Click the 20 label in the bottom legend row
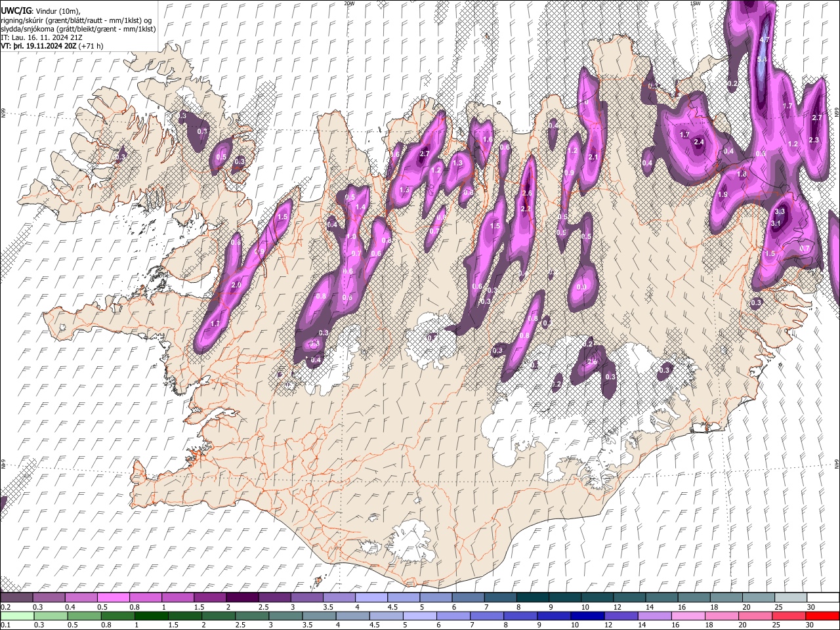This screenshot has width=840, height=630. [x=742, y=625]
